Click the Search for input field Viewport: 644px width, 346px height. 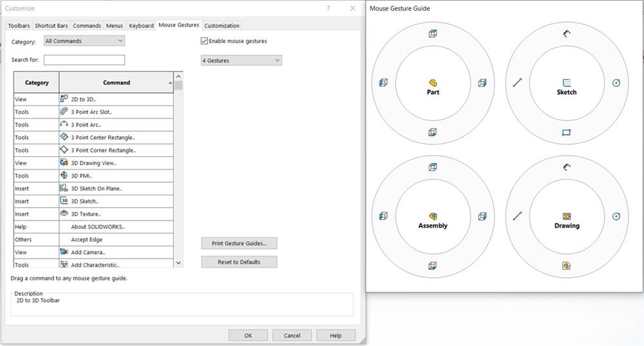(84, 60)
